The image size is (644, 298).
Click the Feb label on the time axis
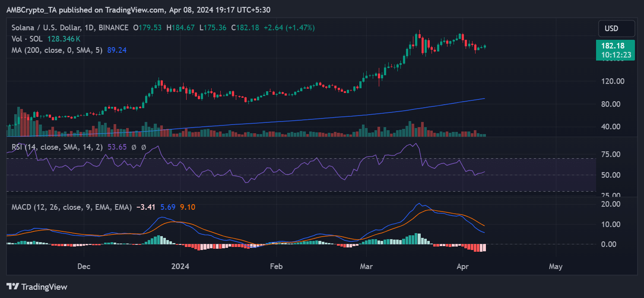pos(276,266)
